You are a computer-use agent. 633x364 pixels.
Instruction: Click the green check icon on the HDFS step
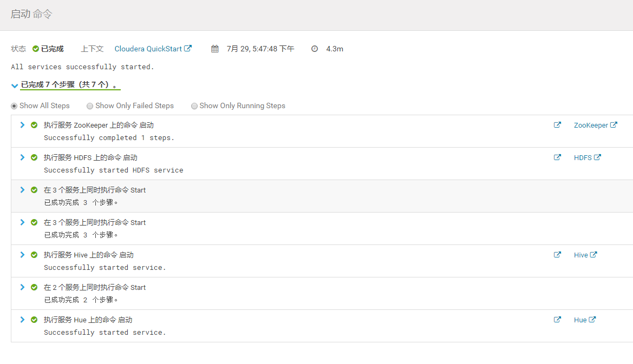pos(34,157)
